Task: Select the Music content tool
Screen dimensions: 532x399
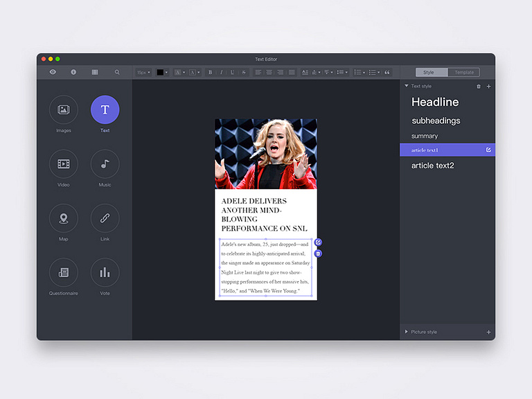Action: pos(105,164)
